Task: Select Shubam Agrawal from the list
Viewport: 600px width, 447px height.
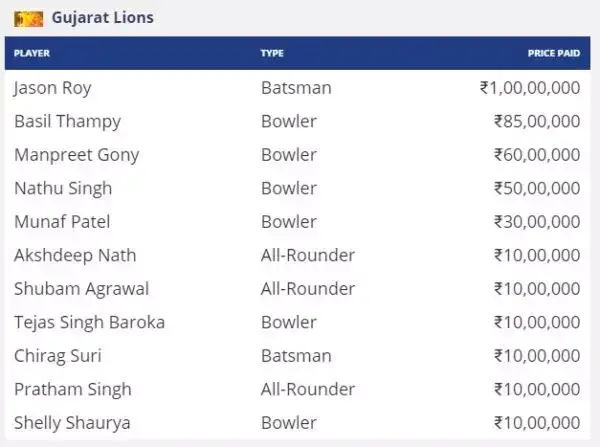Action: coord(82,289)
